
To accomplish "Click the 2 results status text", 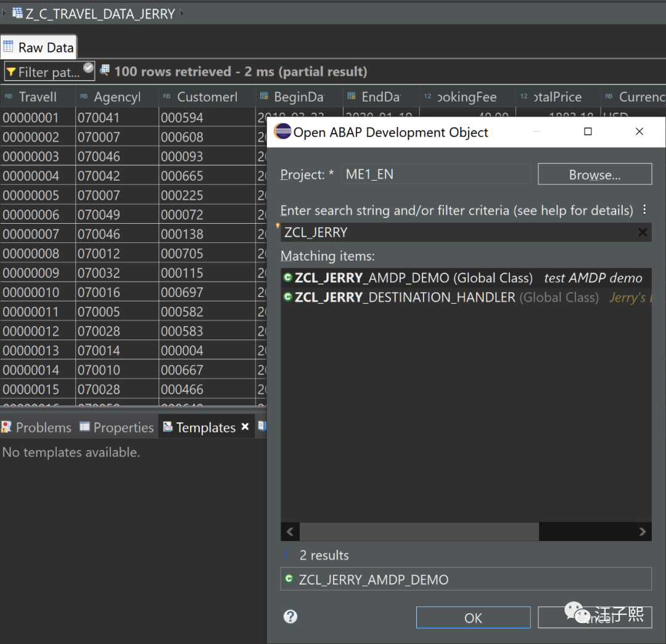I will click(x=324, y=555).
